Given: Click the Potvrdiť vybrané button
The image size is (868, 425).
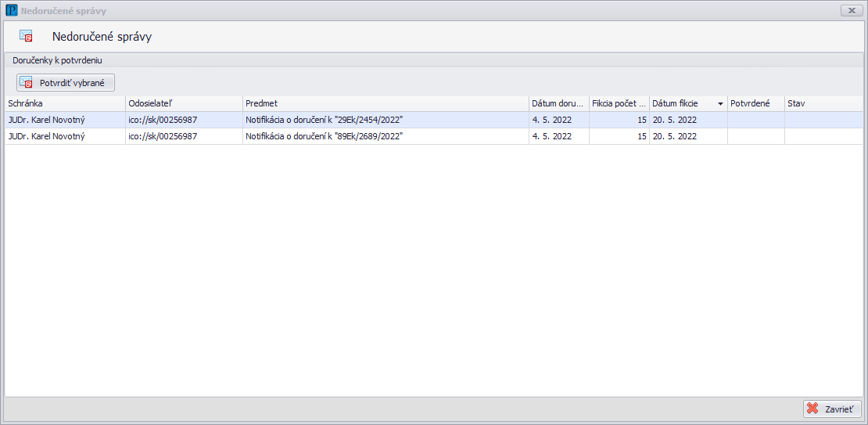Looking at the screenshot, I should [66, 82].
